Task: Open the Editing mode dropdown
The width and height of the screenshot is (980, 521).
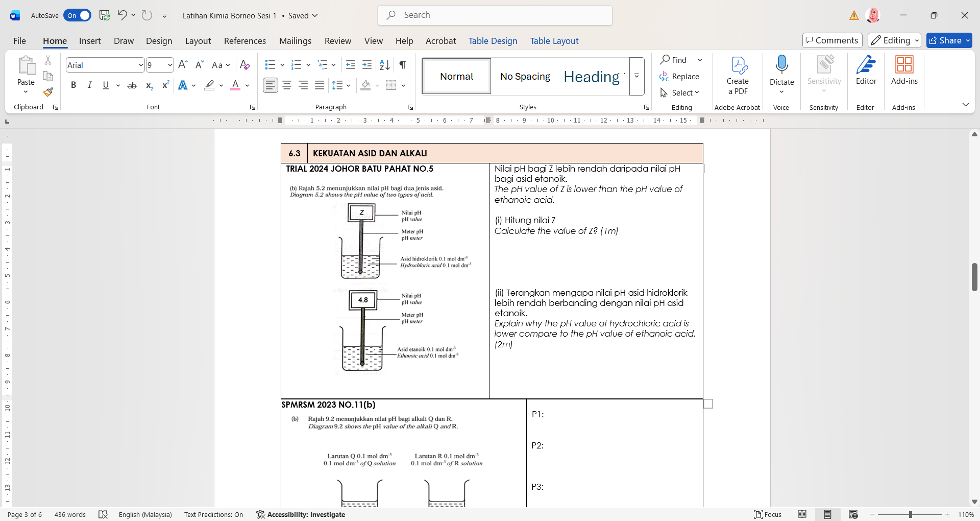Action: click(894, 40)
